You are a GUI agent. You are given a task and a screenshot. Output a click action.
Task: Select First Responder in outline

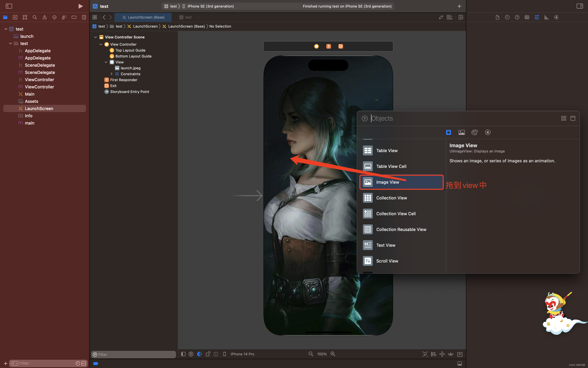coord(124,80)
